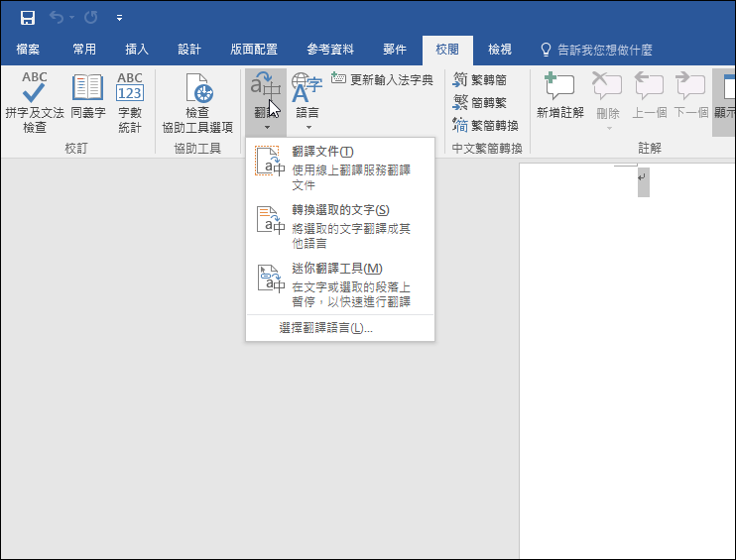Open the 語言 language dropdown
This screenshot has height=560, width=736.
(307, 102)
